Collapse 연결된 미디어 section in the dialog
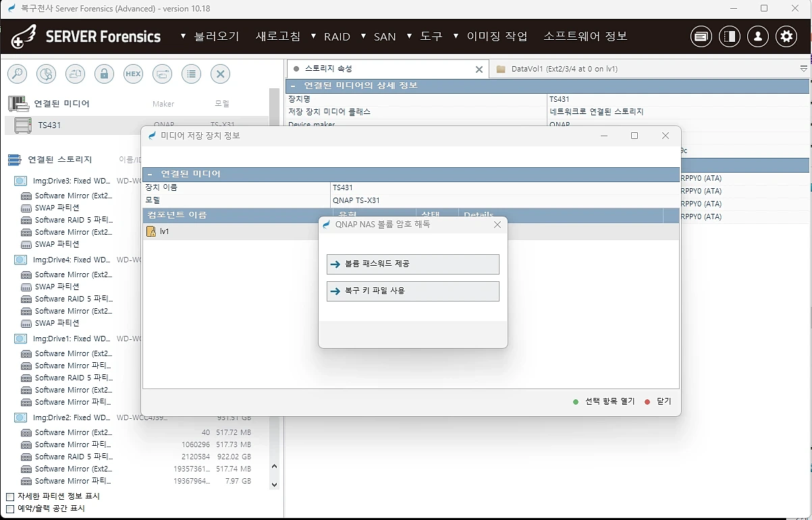The width and height of the screenshot is (812, 520). point(150,174)
